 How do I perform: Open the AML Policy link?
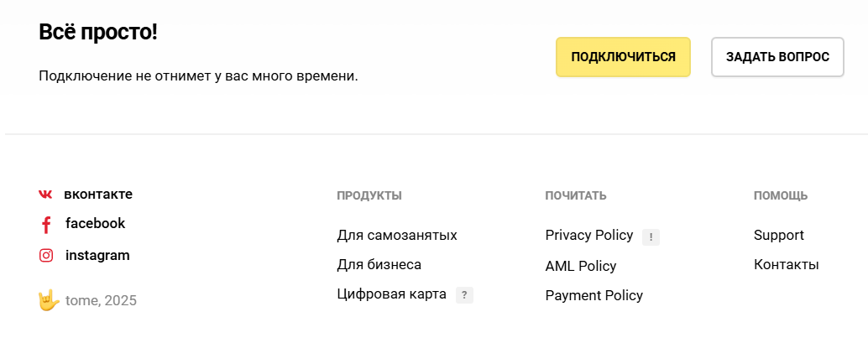click(581, 267)
